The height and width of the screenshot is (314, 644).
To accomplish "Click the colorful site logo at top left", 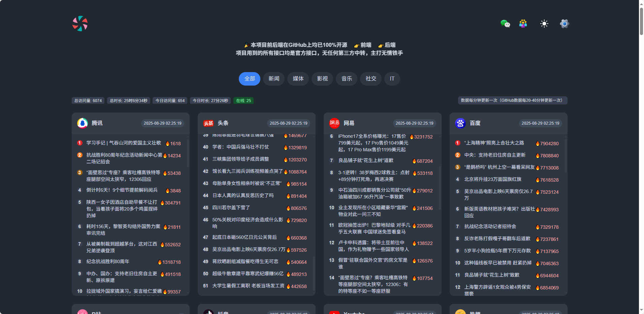I will click(79, 24).
